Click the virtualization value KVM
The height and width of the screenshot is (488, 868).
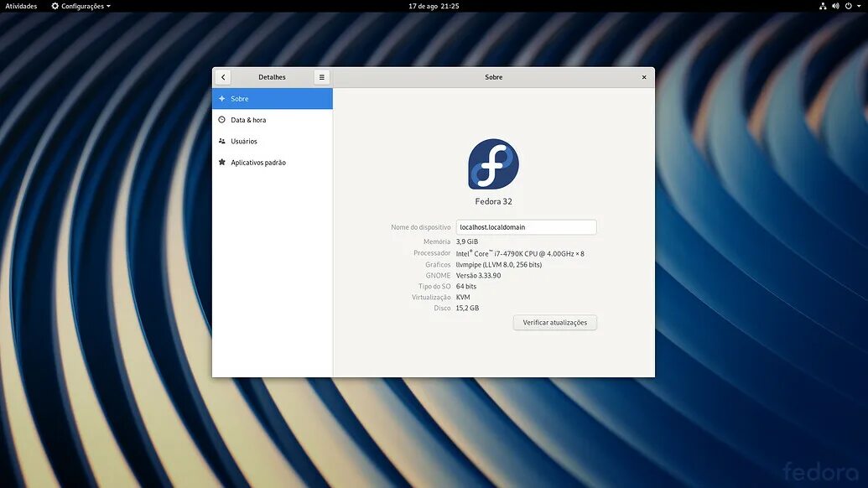point(463,297)
